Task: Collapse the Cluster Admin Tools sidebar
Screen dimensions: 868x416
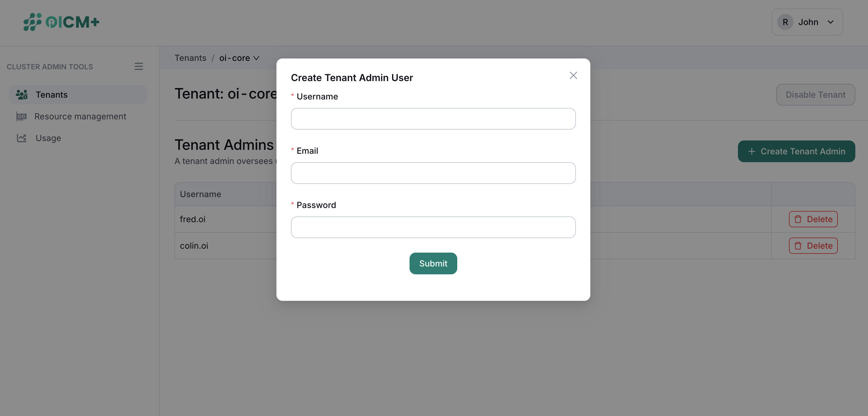Action: click(139, 66)
